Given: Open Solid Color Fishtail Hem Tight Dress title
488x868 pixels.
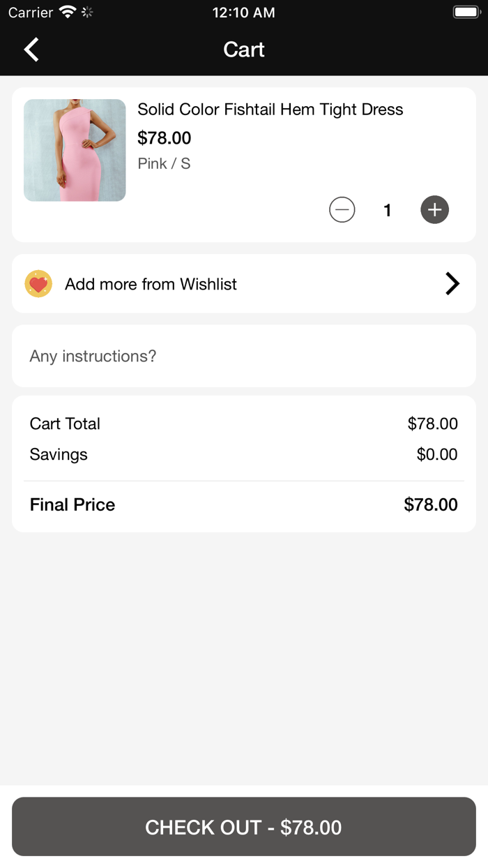Looking at the screenshot, I should coord(270,110).
